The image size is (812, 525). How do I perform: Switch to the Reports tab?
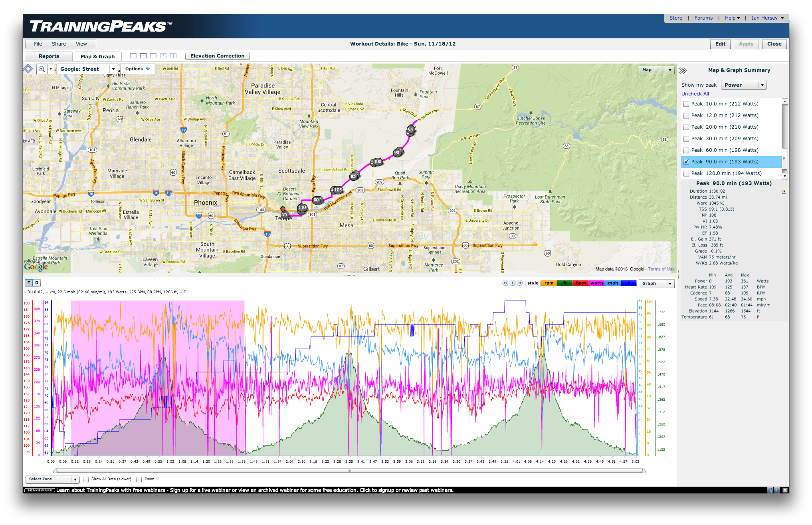point(49,56)
